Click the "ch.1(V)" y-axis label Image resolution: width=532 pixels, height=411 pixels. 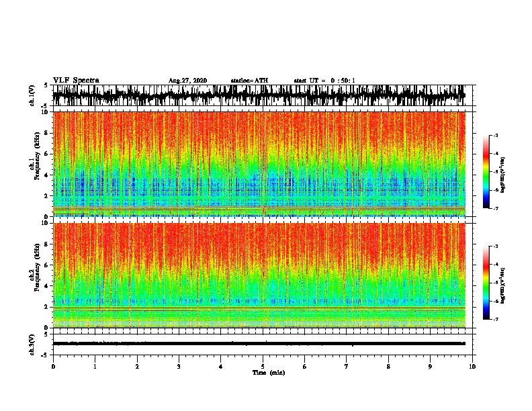tap(32, 95)
